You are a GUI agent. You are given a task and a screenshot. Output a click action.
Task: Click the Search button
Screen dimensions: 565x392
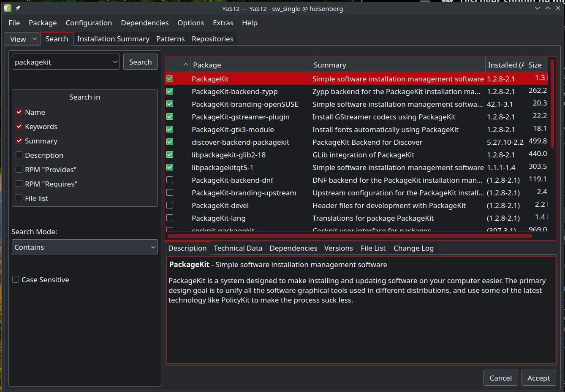pos(140,62)
